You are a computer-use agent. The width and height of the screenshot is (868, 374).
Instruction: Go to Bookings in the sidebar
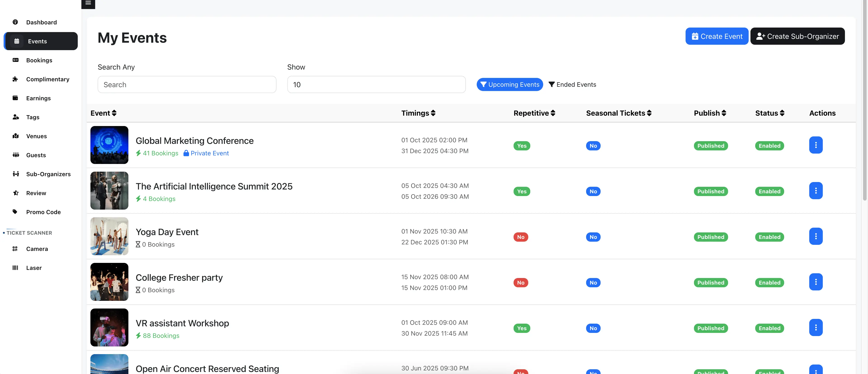pyautogui.click(x=39, y=60)
